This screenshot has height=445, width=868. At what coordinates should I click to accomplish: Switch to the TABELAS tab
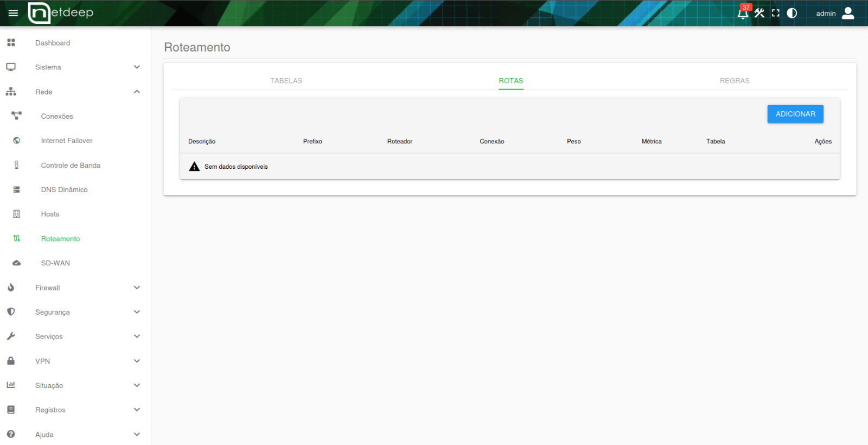tap(286, 81)
